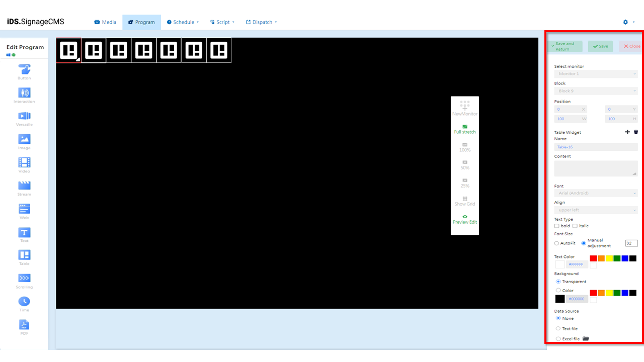Screen dimensions: 644x362
Task: Open the Block selection dropdown
Action: tap(596, 90)
